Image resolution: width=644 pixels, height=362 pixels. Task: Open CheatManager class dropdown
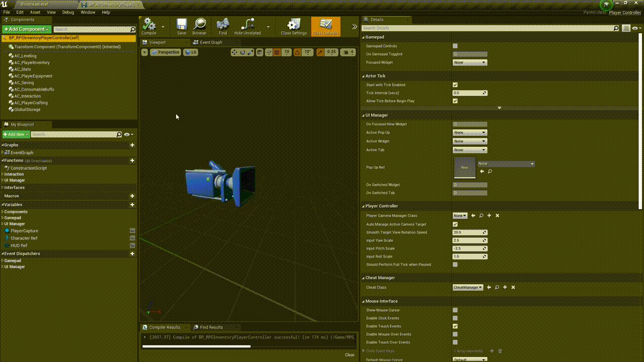click(468, 288)
